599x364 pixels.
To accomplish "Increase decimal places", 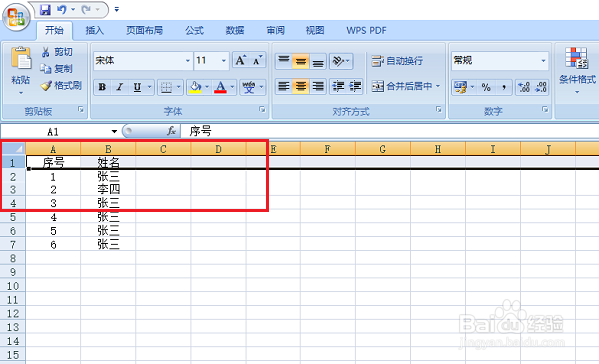I will pyautogui.click(x=523, y=87).
